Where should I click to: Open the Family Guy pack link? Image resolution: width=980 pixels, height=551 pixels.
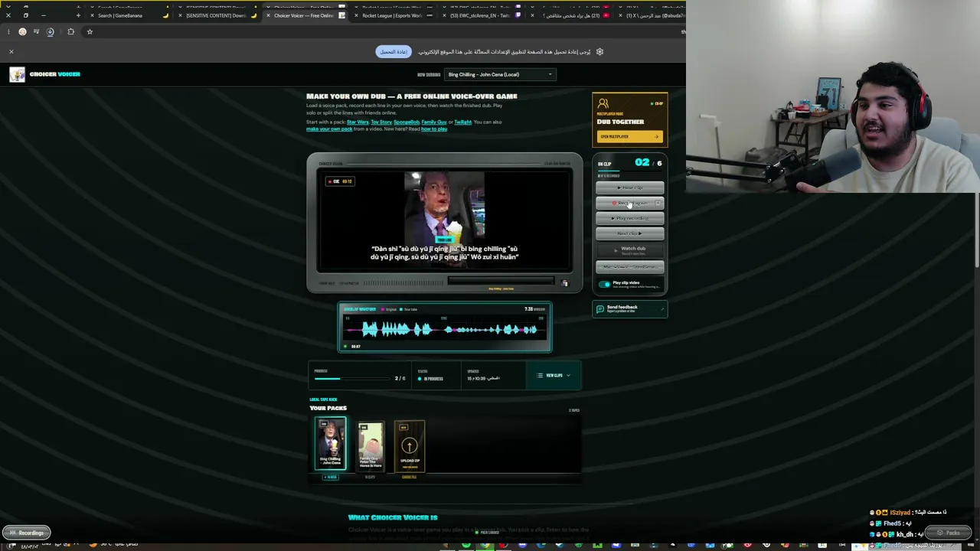point(434,122)
